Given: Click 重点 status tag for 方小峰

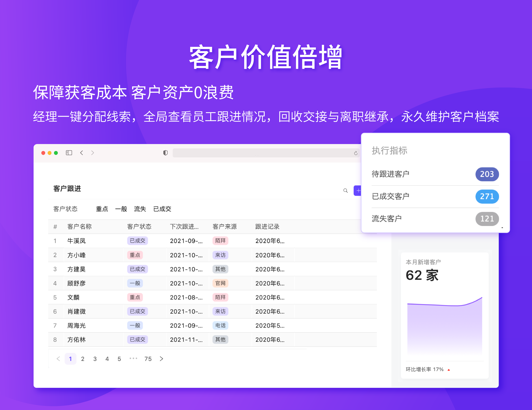Looking at the screenshot, I should pos(135,255).
